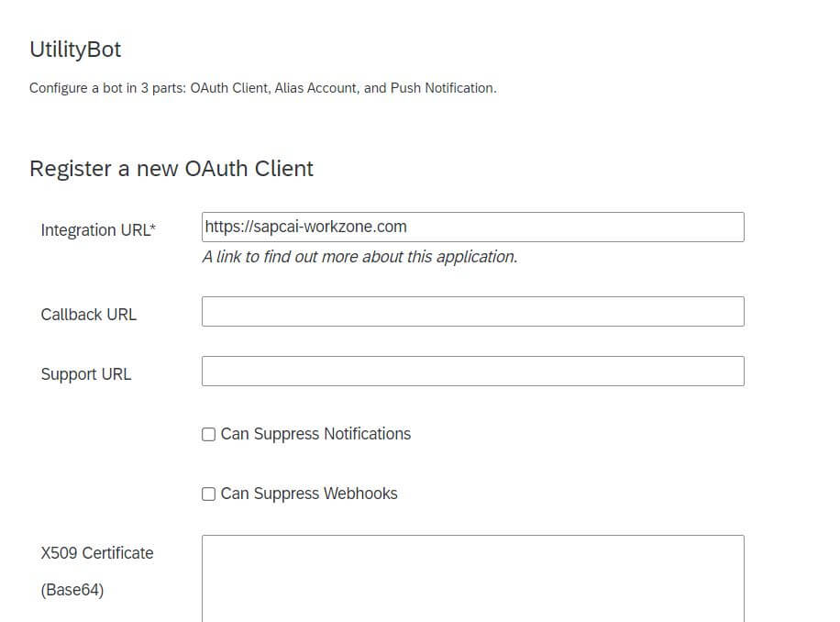Click inside the X509 Certificate text area
Viewport: 840px width, 622px height.
click(x=472, y=578)
